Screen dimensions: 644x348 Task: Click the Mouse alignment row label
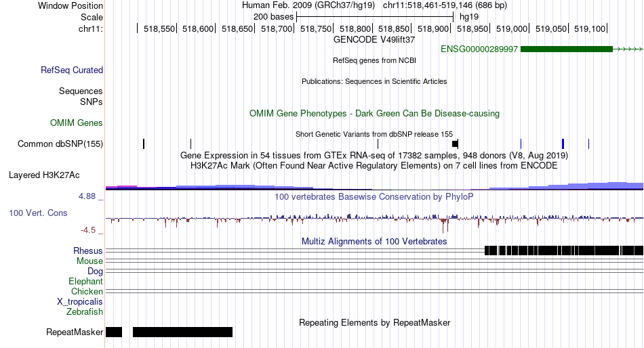(x=89, y=261)
